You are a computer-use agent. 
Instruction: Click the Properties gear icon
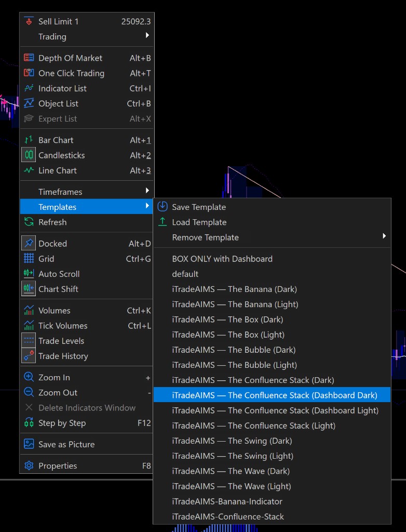pos(29,465)
